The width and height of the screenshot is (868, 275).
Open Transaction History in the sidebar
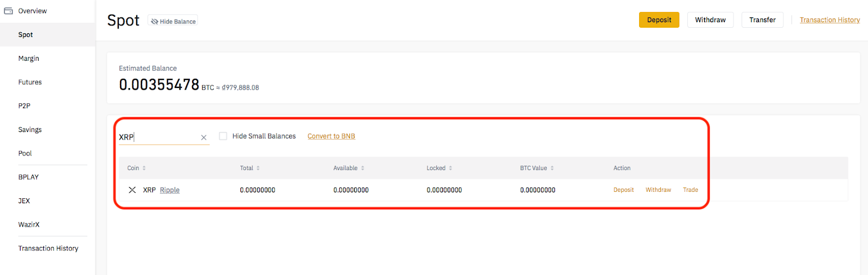coord(48,248)
